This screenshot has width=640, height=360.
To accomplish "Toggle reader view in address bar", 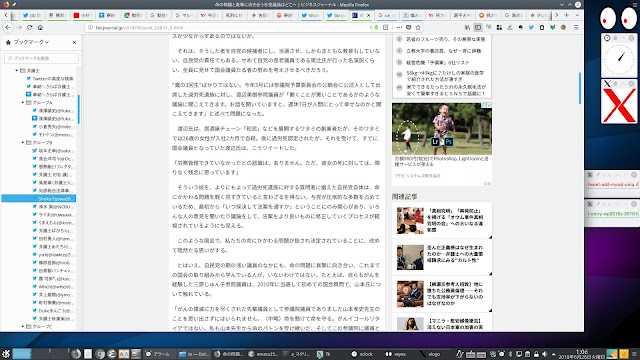I will pyautogui.click(x=385, y=27).
